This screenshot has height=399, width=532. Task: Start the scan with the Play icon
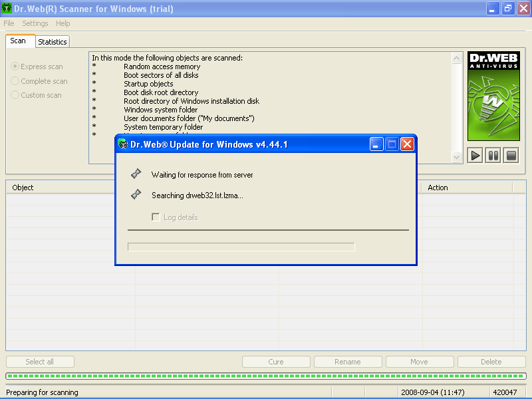[474, 155]
